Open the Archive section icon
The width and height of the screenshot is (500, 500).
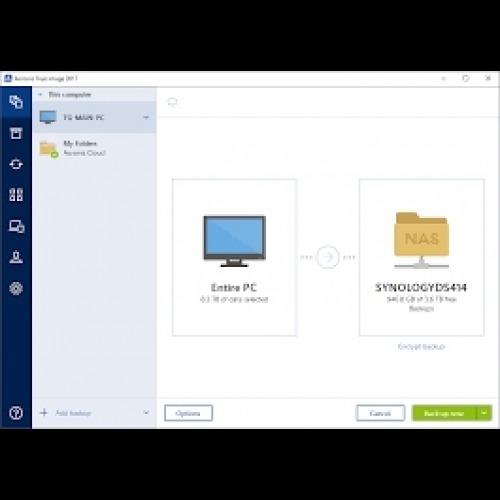[16, 133]
